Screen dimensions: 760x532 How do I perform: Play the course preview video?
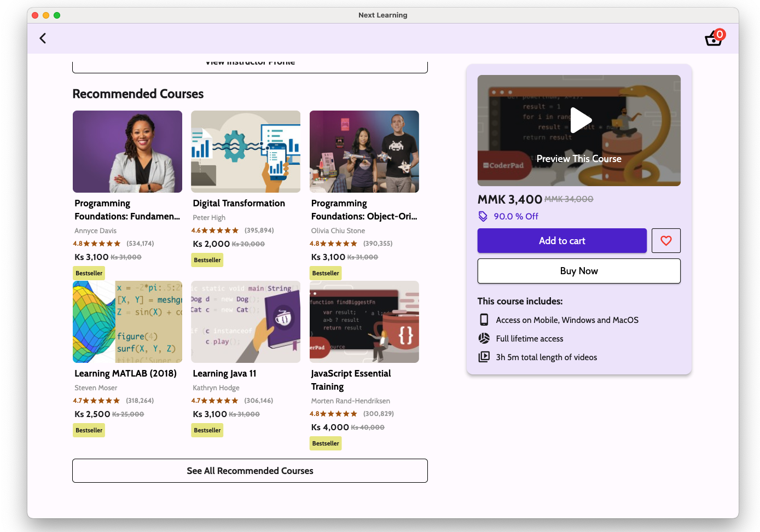(580, 120)
